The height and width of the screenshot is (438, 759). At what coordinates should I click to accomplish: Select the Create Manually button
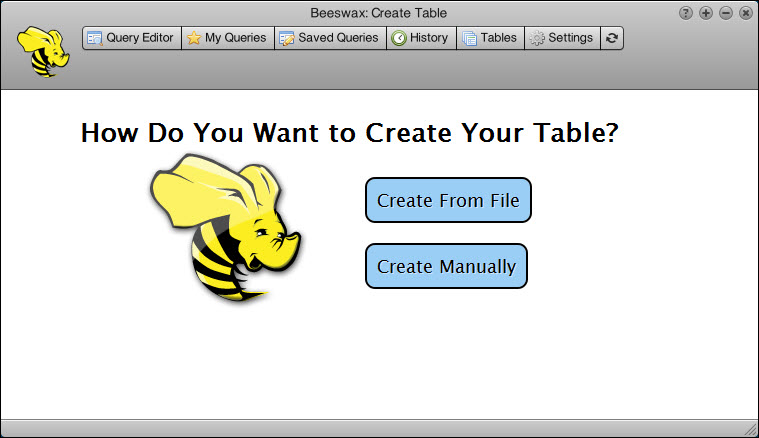coord(446,266)
